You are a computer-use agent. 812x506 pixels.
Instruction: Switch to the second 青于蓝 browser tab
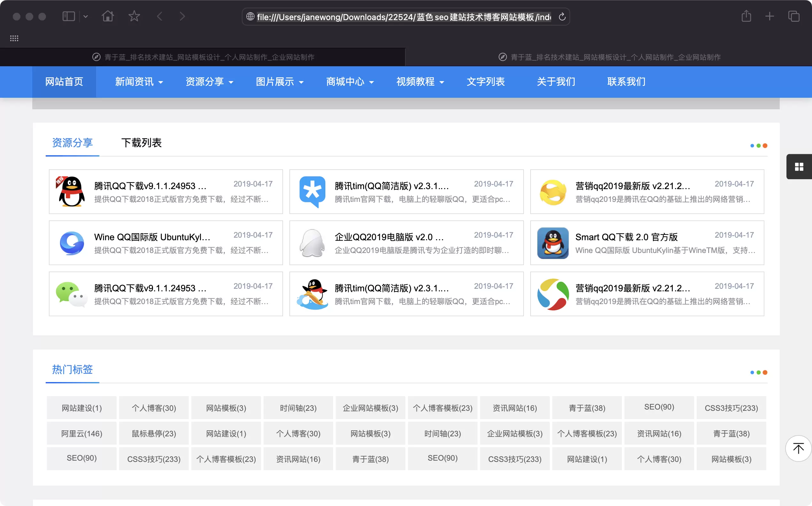609,57
